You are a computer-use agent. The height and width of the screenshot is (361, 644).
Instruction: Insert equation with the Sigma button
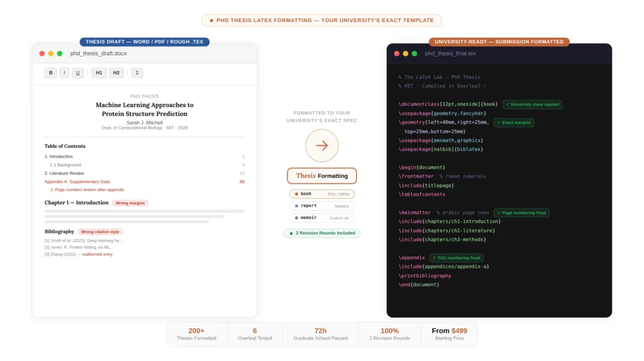click(137, 73)
